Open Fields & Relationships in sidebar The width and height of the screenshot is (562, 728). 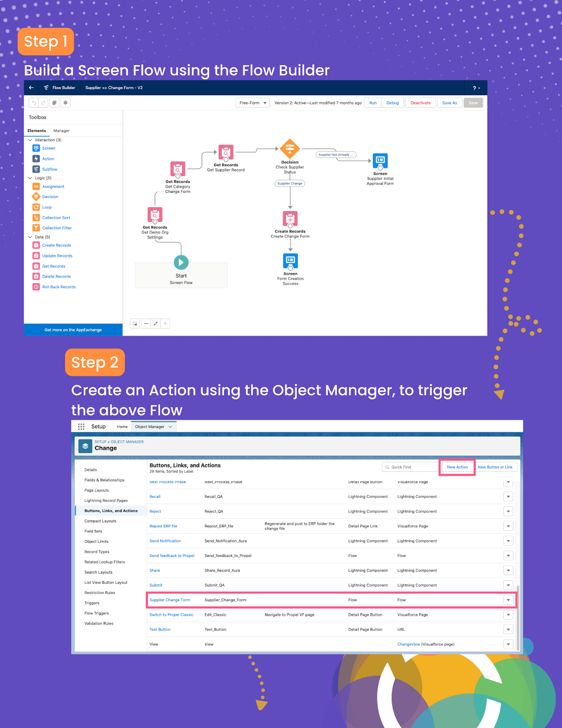(104, 480)
